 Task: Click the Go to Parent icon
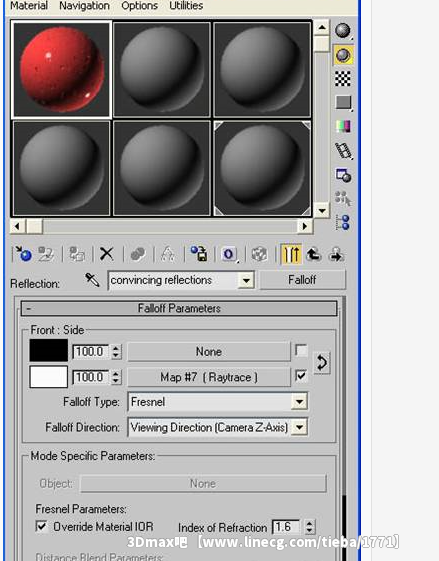313,254
